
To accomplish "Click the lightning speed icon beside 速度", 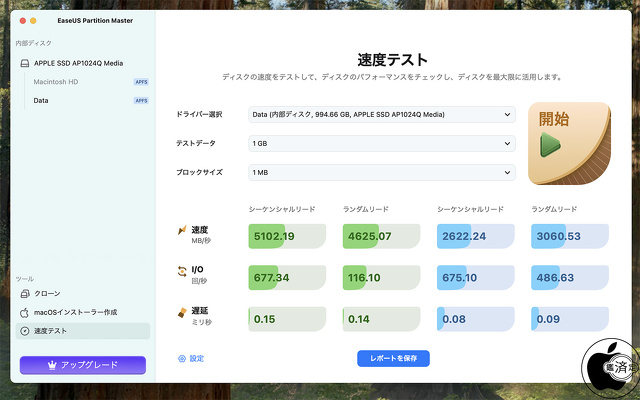I will 182,230.
